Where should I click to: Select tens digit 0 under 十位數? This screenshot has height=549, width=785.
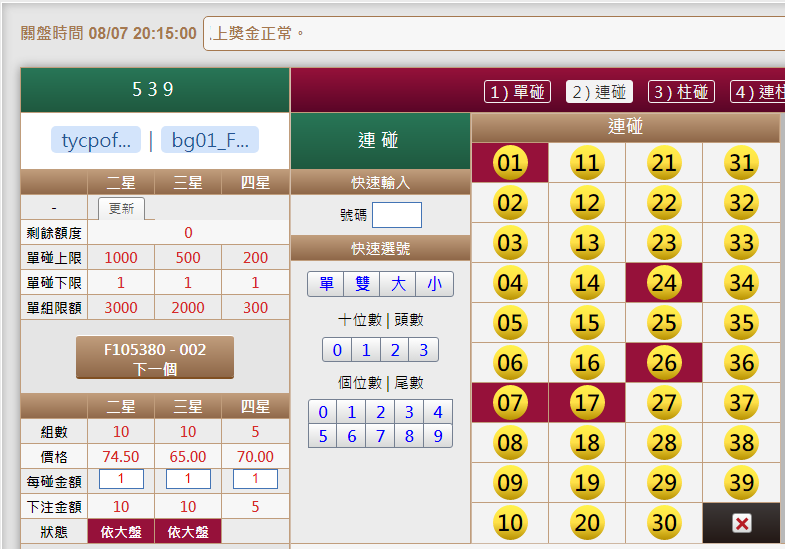pyautogui.click(x=337, y=350)
